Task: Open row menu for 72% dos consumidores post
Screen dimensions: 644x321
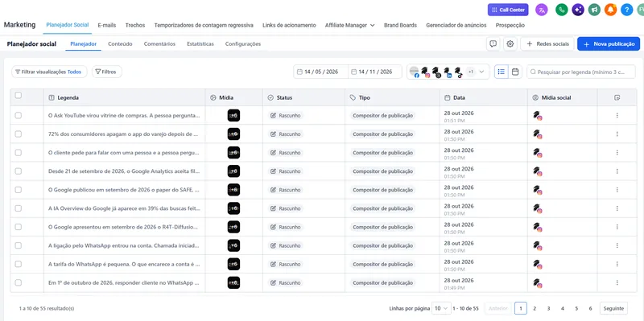Action: click(617, 134)
